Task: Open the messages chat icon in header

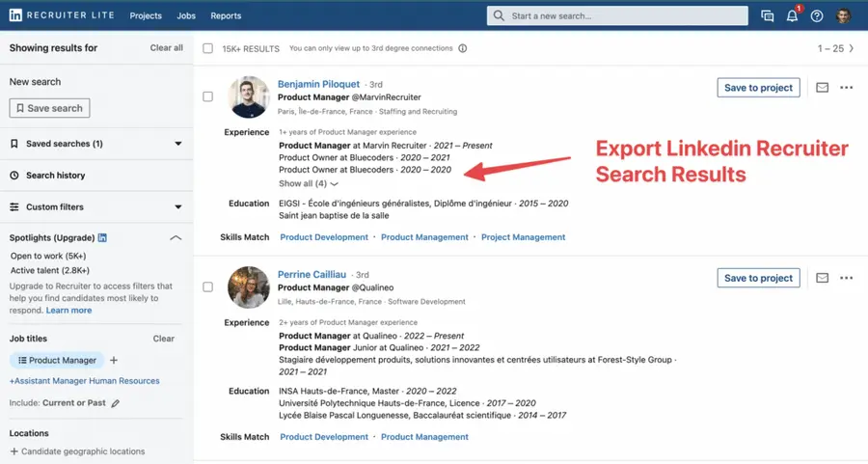Action: (x=768, y=16)
